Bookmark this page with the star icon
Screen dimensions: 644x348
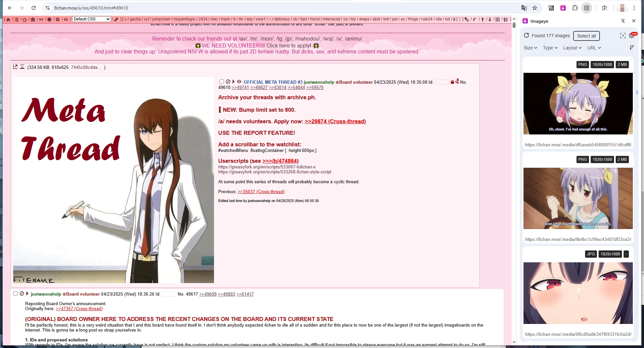pyautogui.click(x=535, y=8)
